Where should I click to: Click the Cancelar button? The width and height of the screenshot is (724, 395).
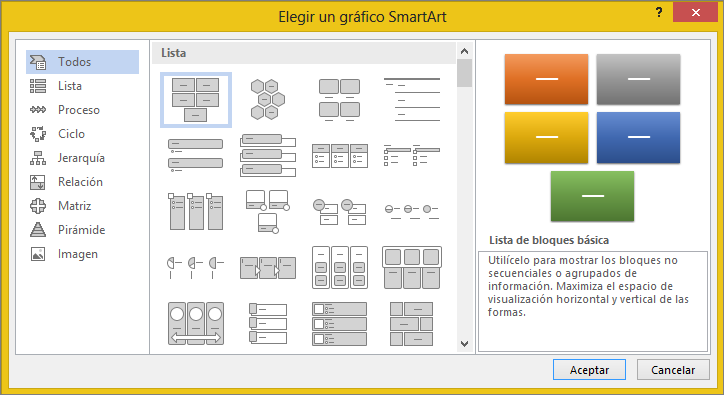(x=673, y=370)
